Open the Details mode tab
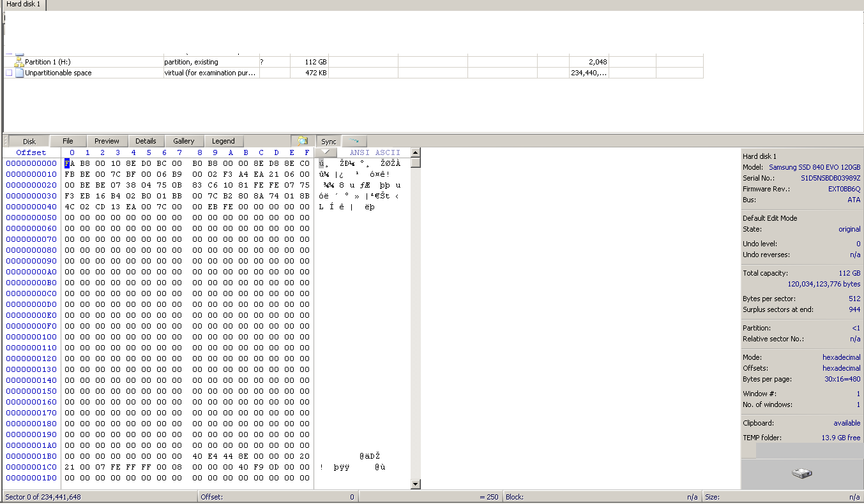This screenshot has height=504, width=864. pyautogui.click(x=146, y=141)
